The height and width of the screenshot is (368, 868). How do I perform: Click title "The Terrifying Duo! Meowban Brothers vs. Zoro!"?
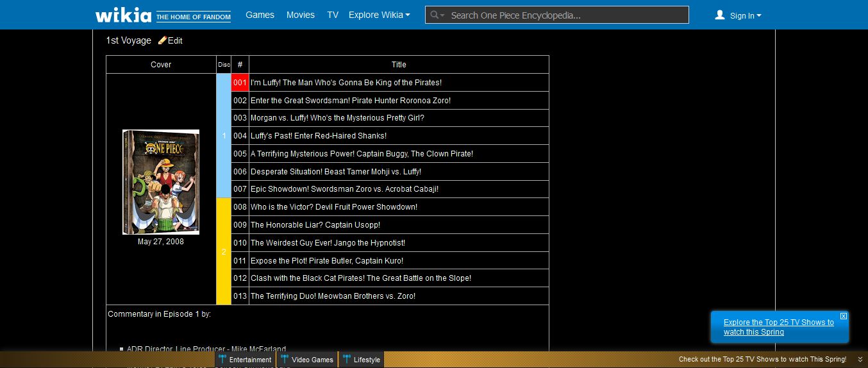coord(333,296)
